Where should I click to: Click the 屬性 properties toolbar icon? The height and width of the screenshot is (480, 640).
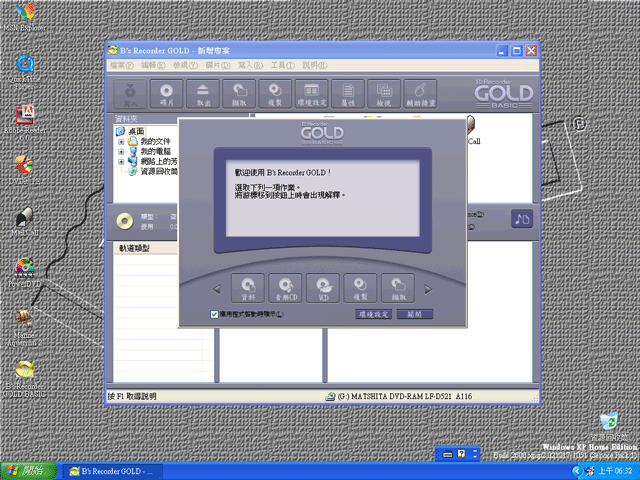tap(348, 94)
